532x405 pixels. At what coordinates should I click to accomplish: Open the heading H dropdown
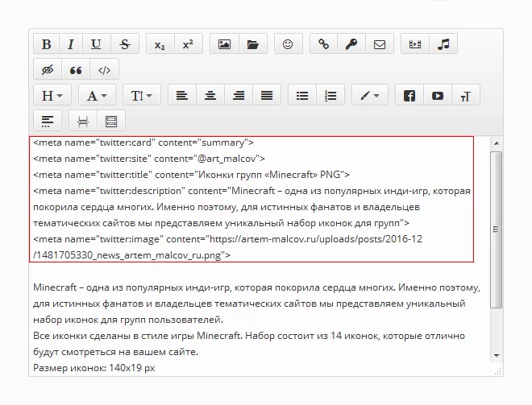tap(52, 96)
